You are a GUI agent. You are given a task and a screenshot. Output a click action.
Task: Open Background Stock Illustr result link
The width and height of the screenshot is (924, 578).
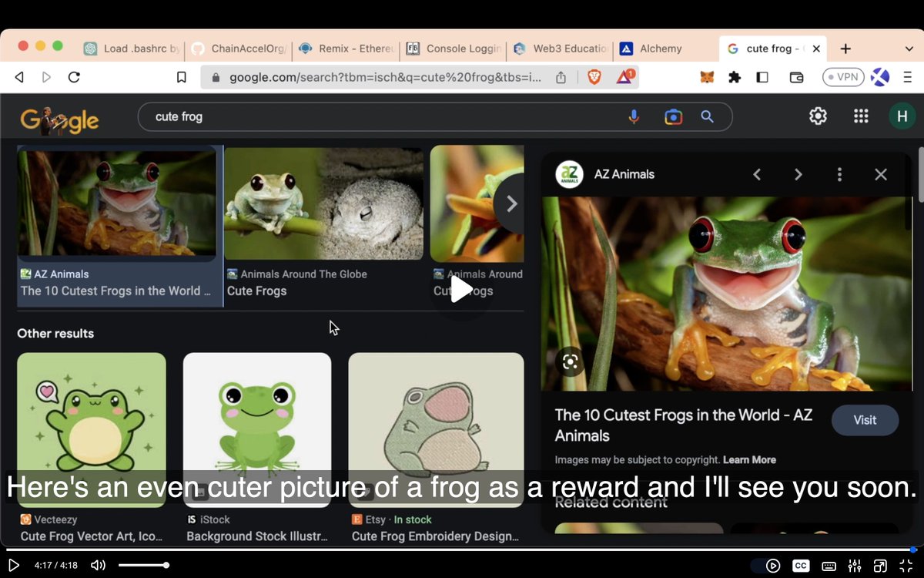[257, 536]
